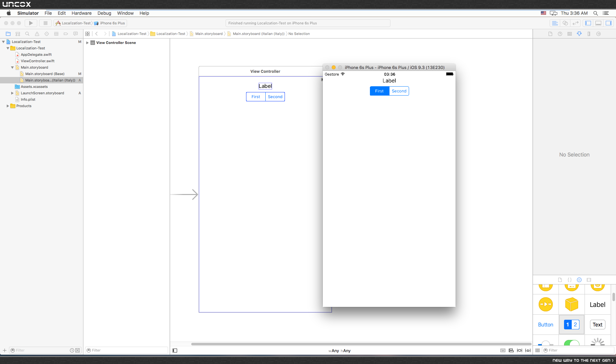Toggle the Utilities panel visibility
Viewport: 616px width, 364px height.
click(609, 23)
